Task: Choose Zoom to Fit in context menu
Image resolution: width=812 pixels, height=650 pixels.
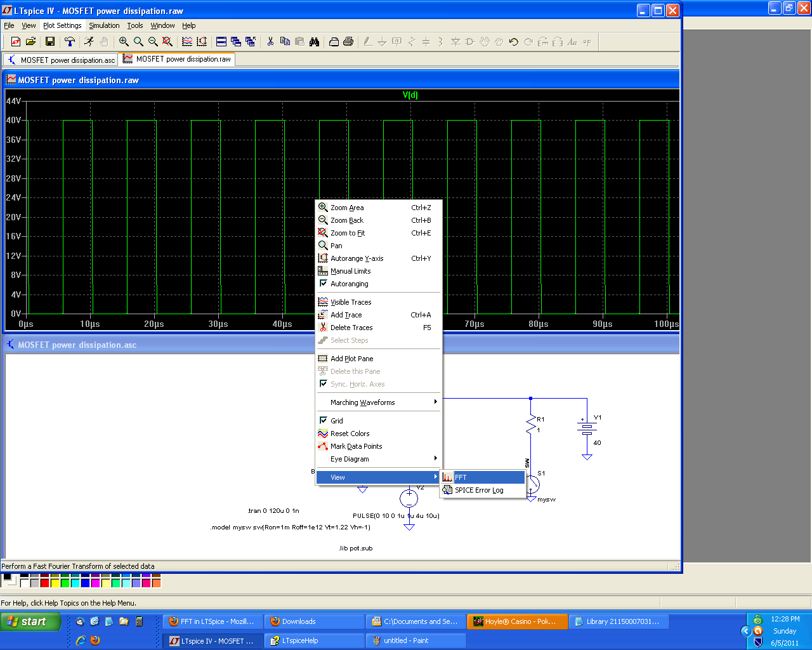Action: tap(378, 233)
